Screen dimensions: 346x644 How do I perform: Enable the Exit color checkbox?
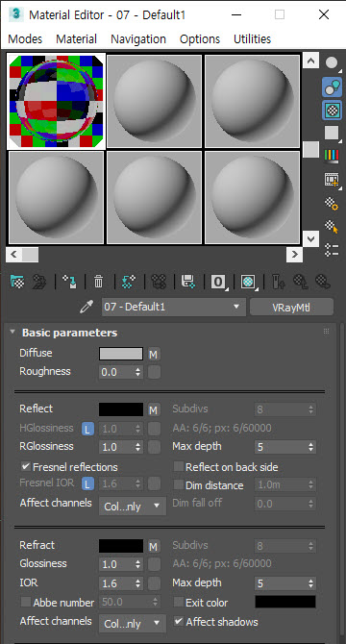point(178,603)
